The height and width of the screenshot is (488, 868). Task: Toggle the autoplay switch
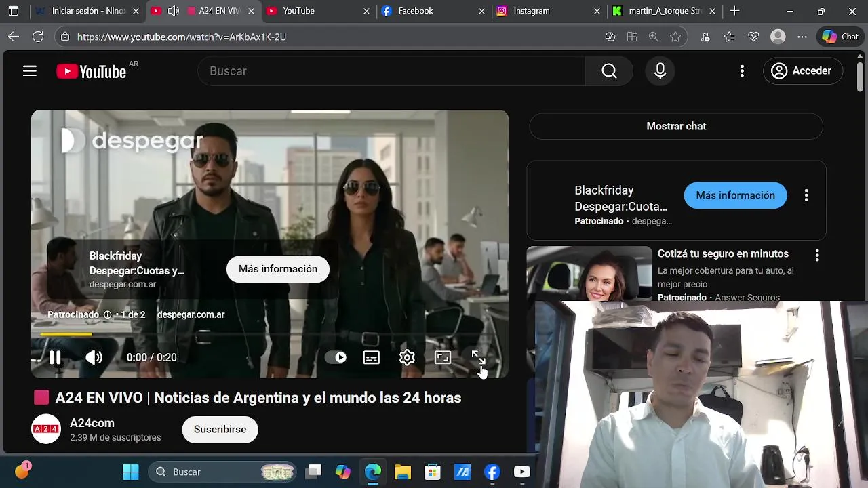coord(336,357)
